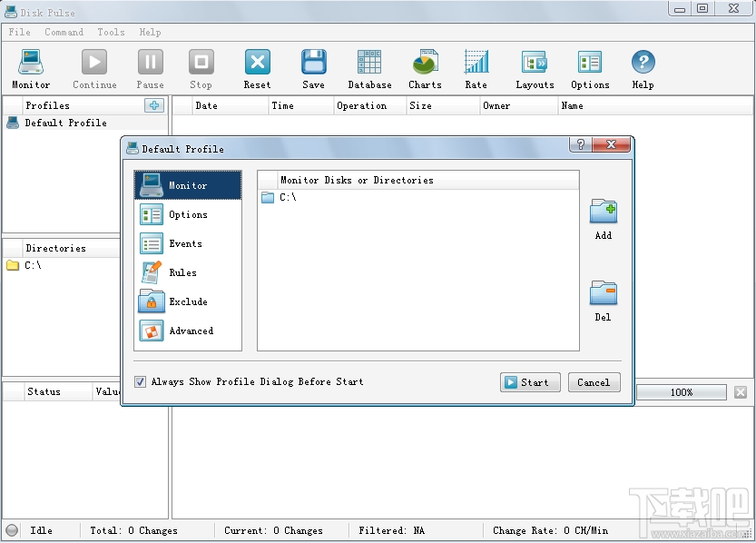The height and width of the screenshot is (543, 756).
Task: Open the Database toolbar icon
Action: pos(369,62)
